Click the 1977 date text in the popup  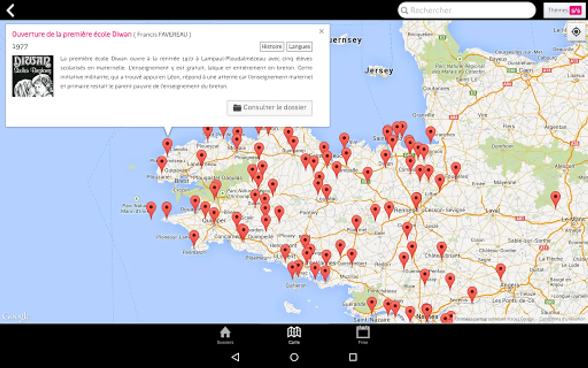pyautogui.click(x=20, y=47)
